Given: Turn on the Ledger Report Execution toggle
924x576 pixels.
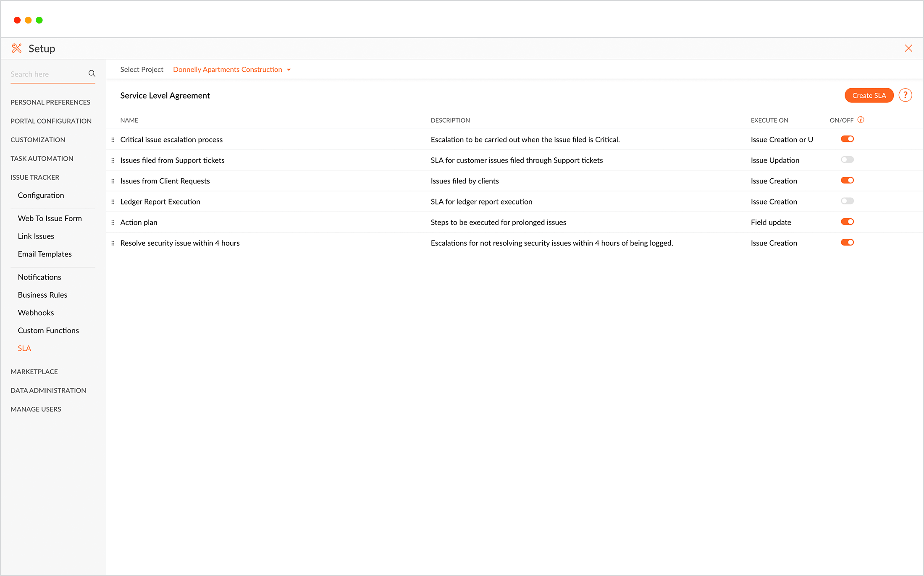Looking at the screenshot, I should [x=847, y=201].
